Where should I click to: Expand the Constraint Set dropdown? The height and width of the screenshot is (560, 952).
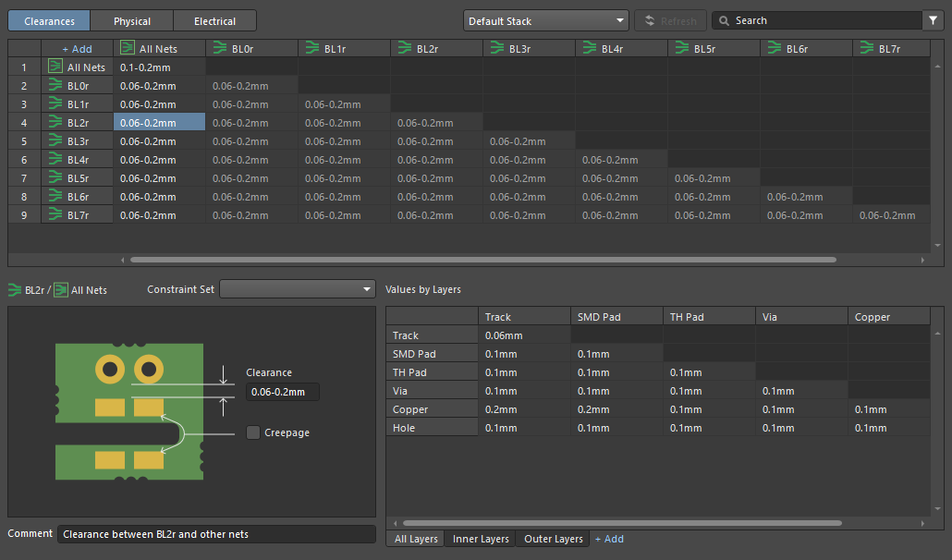pyautogui.click(x=298, y=289)
